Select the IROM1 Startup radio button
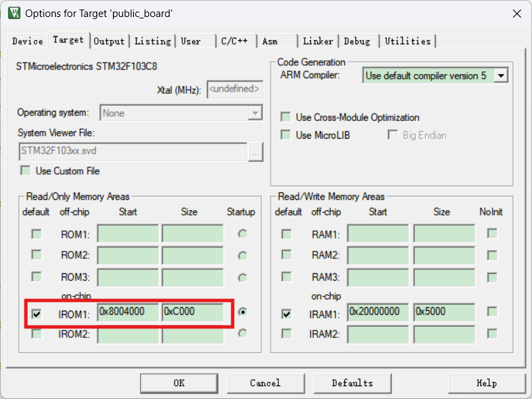 242,311
